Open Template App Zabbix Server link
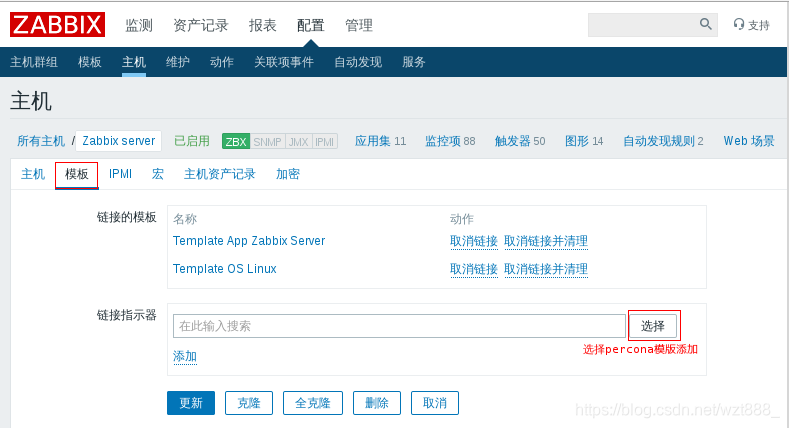 pos(249,241)
